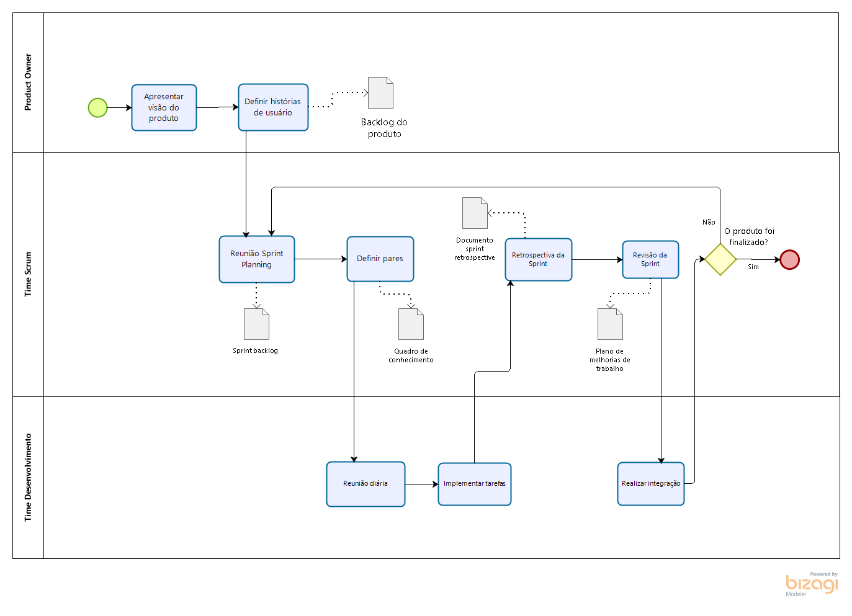Select the Backlog do produto document icon
Viewport: 852px width, 616px height.
tap(380, 92)
